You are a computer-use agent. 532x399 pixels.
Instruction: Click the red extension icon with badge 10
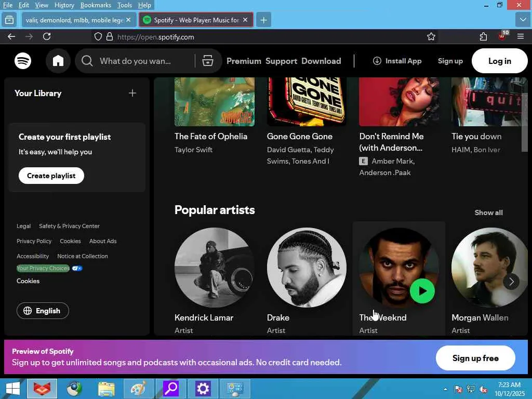point(502,36)
